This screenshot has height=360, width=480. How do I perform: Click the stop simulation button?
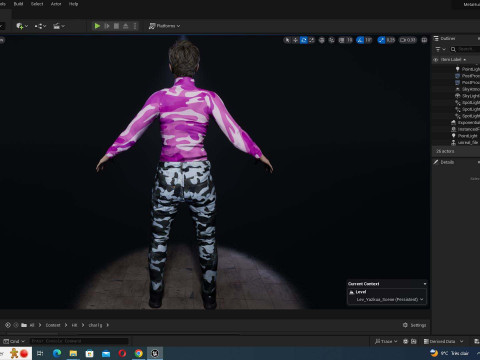coord(116,26)
